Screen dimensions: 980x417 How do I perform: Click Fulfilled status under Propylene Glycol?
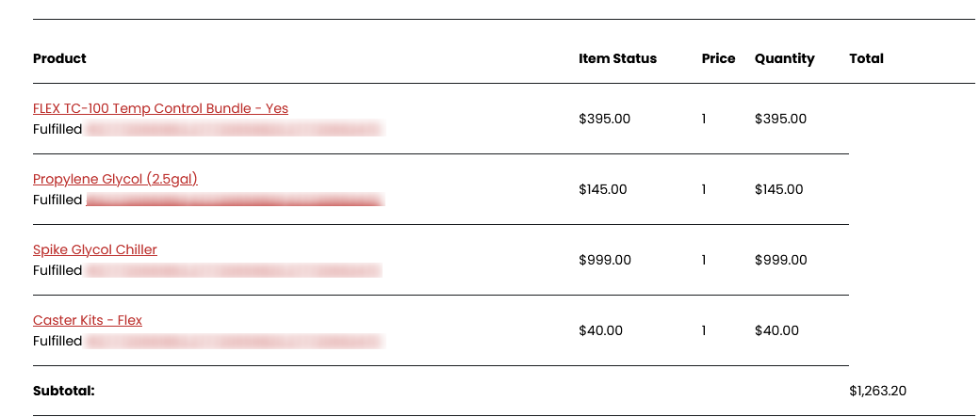[x=57, y=200]
